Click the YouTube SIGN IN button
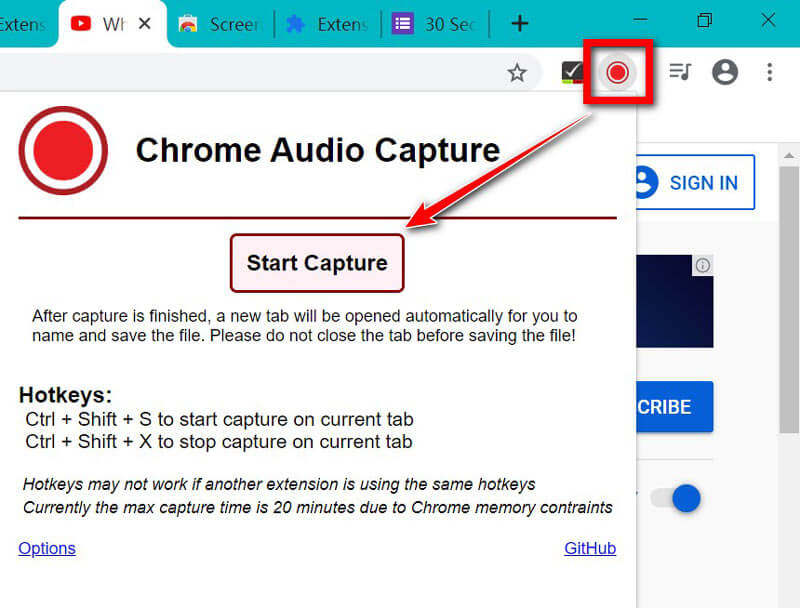The width and height of the screenshot is (800, 608). click(695, 182)
